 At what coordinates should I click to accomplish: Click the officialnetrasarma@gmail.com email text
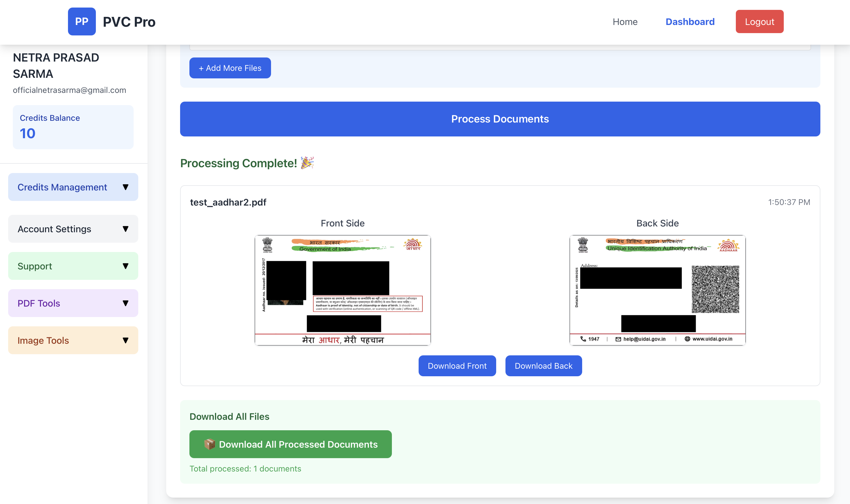pos(69,90)
